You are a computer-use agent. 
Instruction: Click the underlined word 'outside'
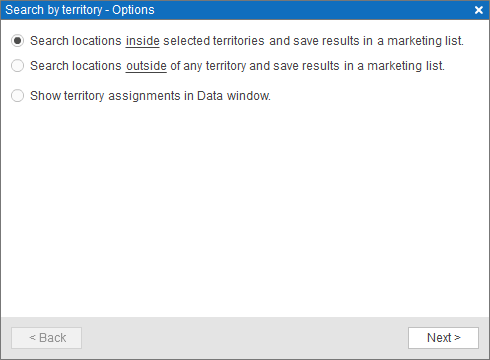(x=146, y=66)
